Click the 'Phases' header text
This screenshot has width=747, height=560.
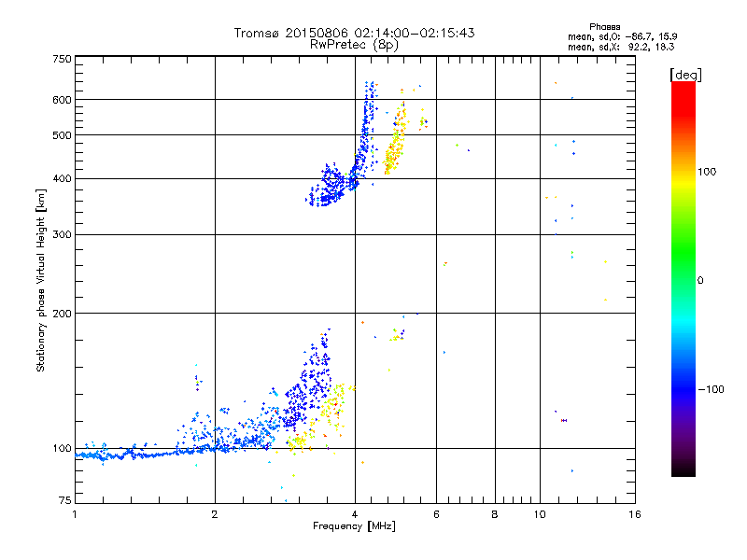(x=604, y=27)
